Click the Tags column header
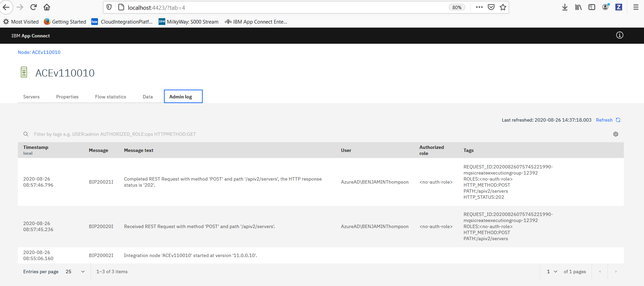The width and height of the screenshot is (644, 286). (x=469, y=150)
